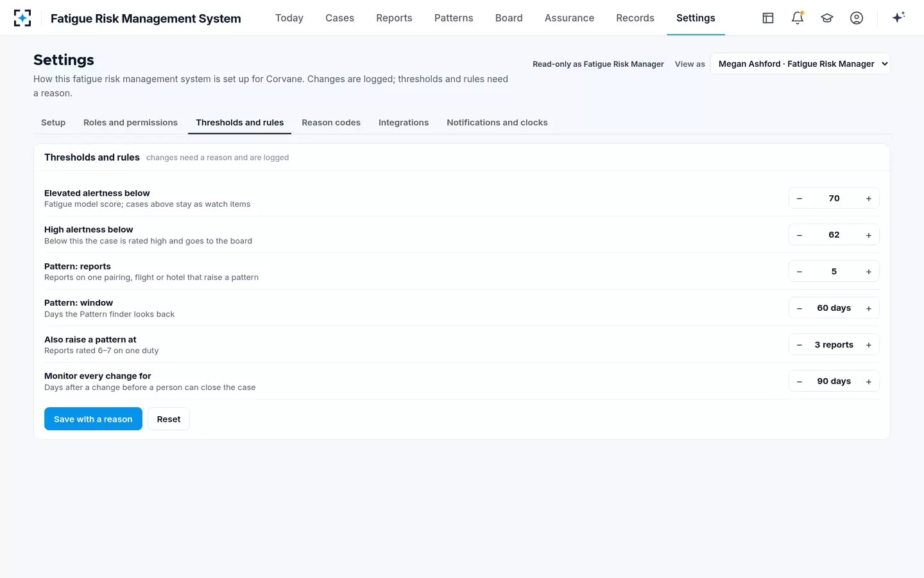Increase Pattern: reports count
This screenshot has height=578, width=924.
(869, 272)
